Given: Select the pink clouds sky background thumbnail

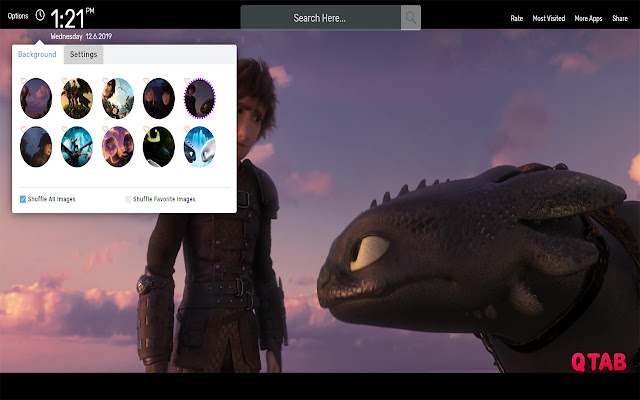Looking at the screenshot, I should tap(36, 98).
